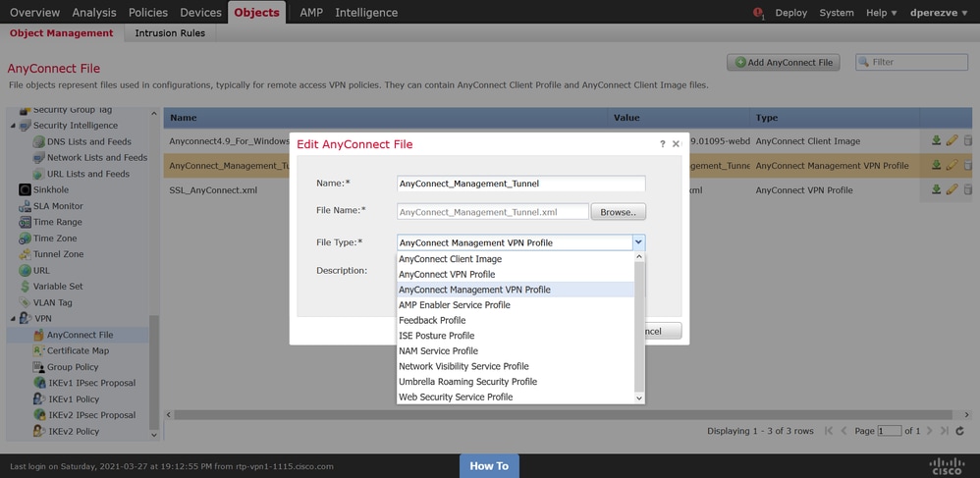This screenshot has width=980, height=478.
Task: Click sidebar tree scroll down arrow
Action: (x=154, y=434)
